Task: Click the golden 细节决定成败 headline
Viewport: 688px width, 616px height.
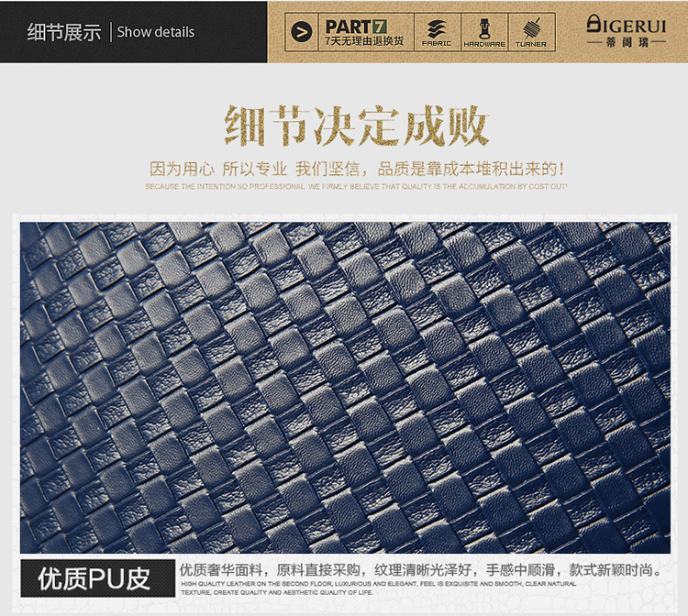Action: click(356, 126)
